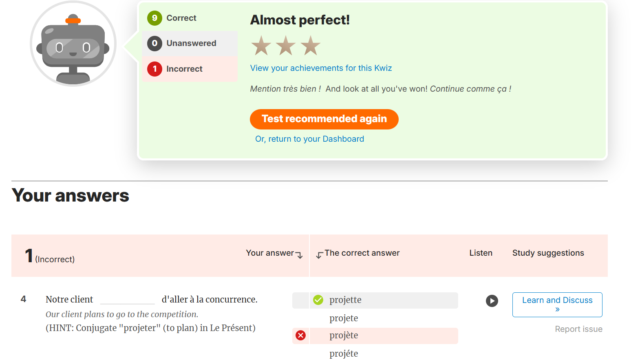The height and width of the screenshot is (364, 640).
Task: Select the Study suggestions column header
Action: pos(548,253)
